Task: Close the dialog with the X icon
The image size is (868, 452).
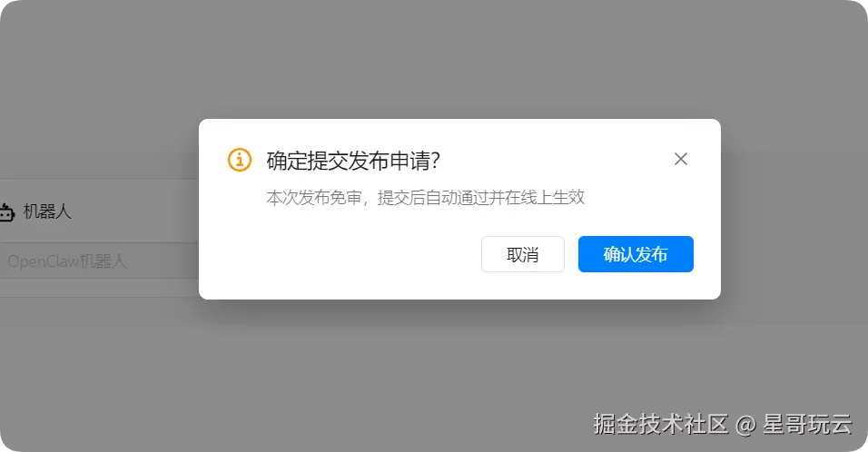Action: 680,160
